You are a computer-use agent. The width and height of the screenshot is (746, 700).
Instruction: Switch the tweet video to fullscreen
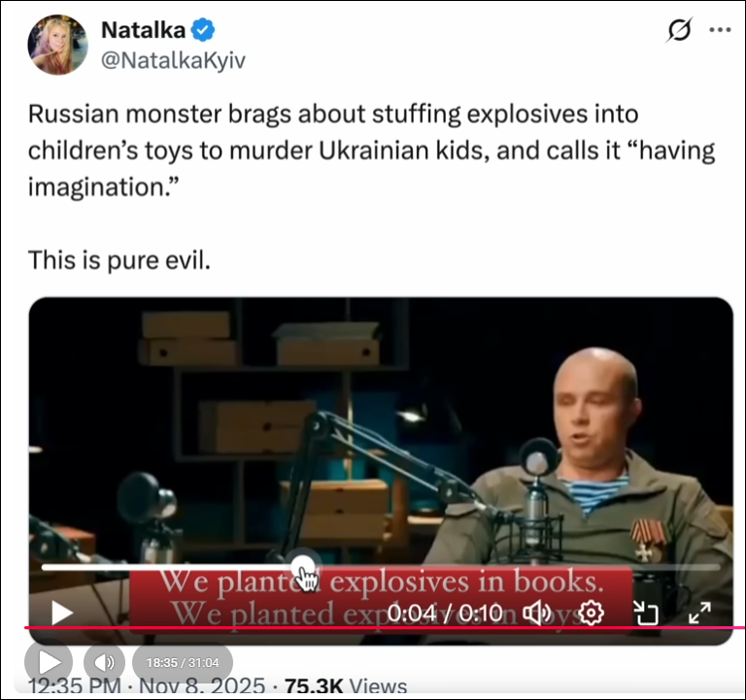[x=699, y=613]
